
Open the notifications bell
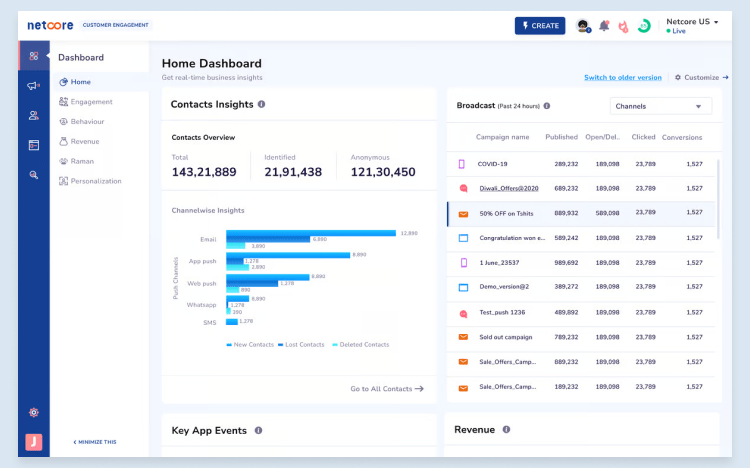pos(604,26)
